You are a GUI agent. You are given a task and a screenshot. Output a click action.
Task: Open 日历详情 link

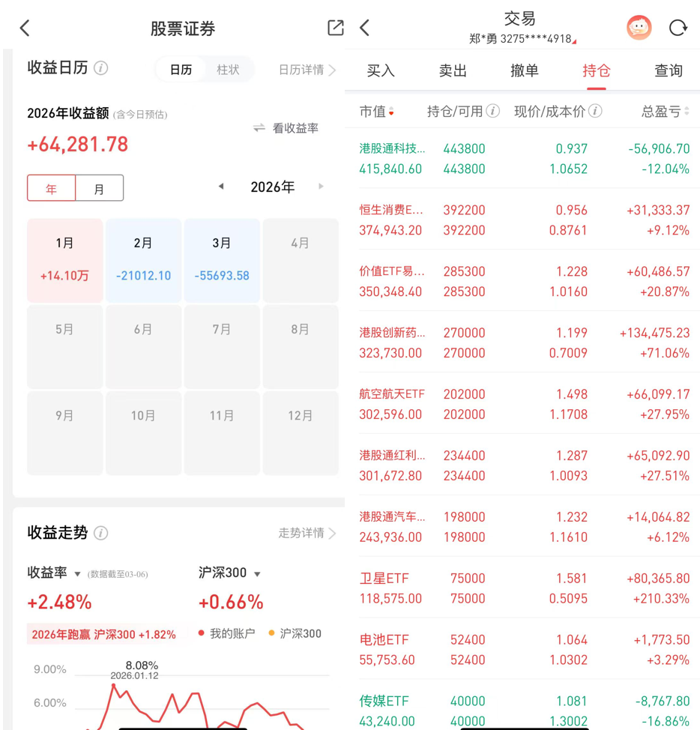pos(307,70)
